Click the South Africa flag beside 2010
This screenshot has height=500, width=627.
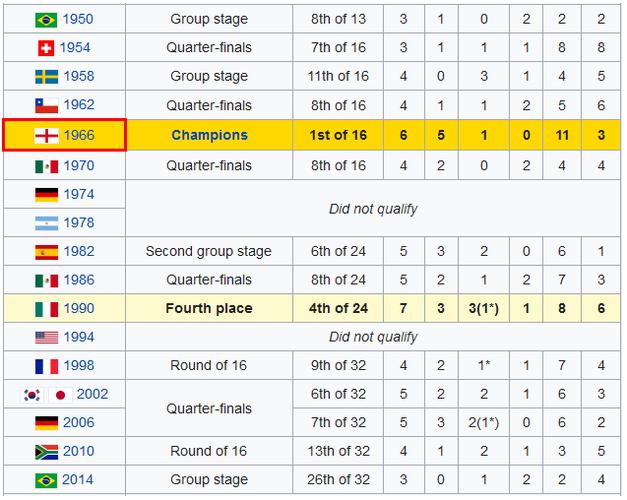46,452
